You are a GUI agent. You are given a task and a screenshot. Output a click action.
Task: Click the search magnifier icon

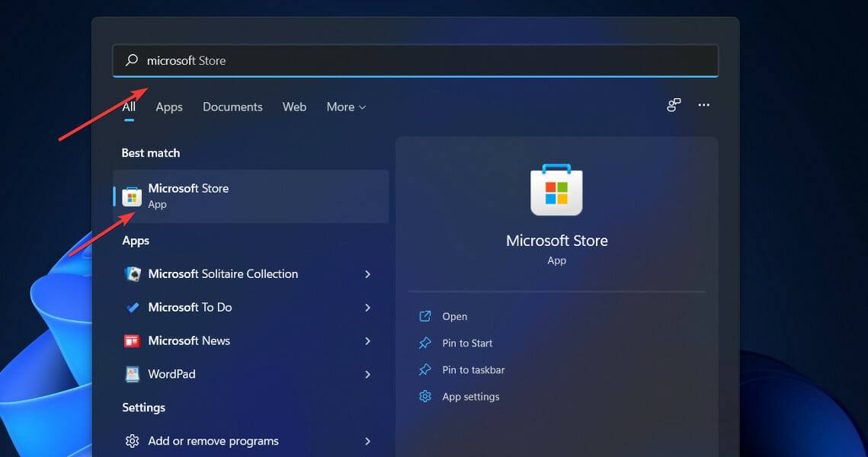click(x=130, y=60)
